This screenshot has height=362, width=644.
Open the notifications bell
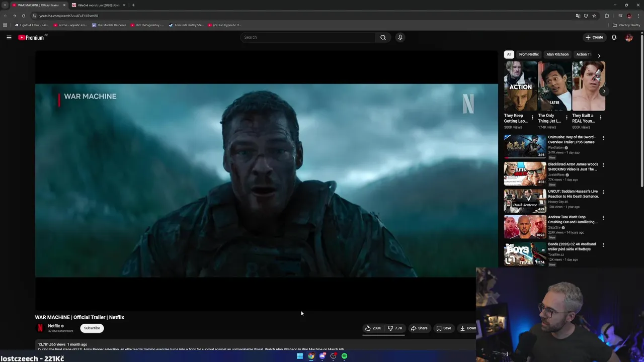coord(614,37)
